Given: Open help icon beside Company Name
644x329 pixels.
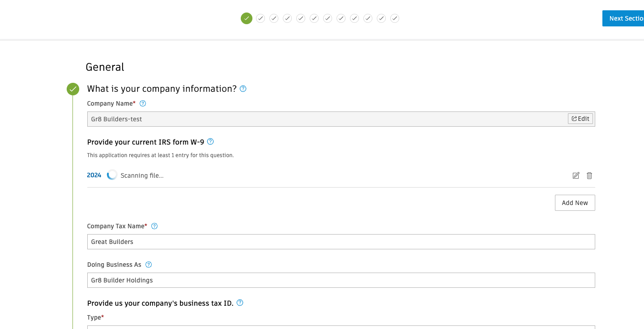Looking at the screenshot, I should (x=143, y=103).
